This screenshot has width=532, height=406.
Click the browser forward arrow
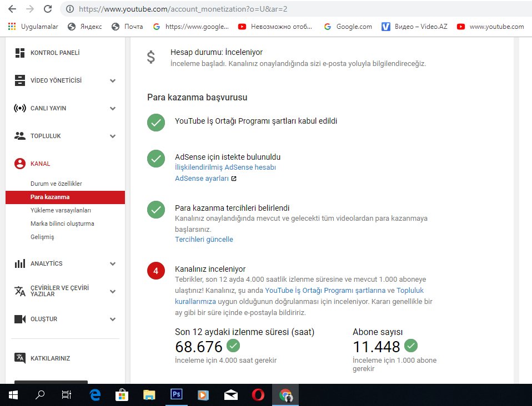coord(30,9)
